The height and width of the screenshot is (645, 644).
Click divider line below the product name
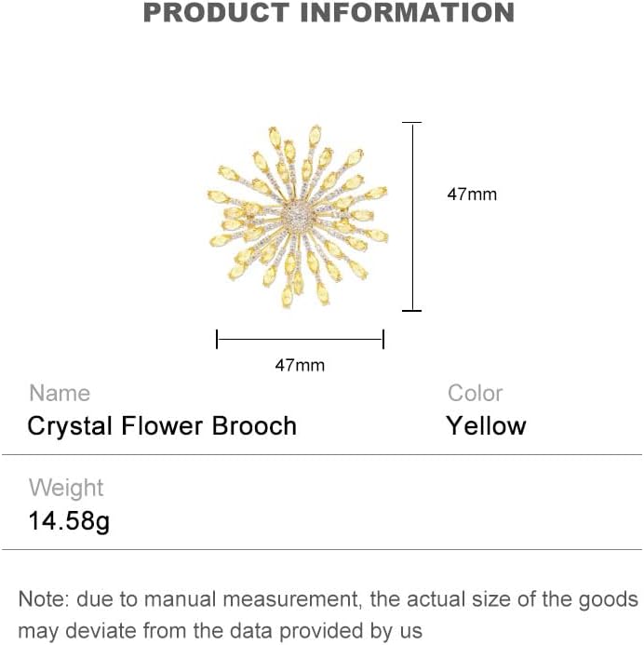pyautogui.click(x=322, y=455)
